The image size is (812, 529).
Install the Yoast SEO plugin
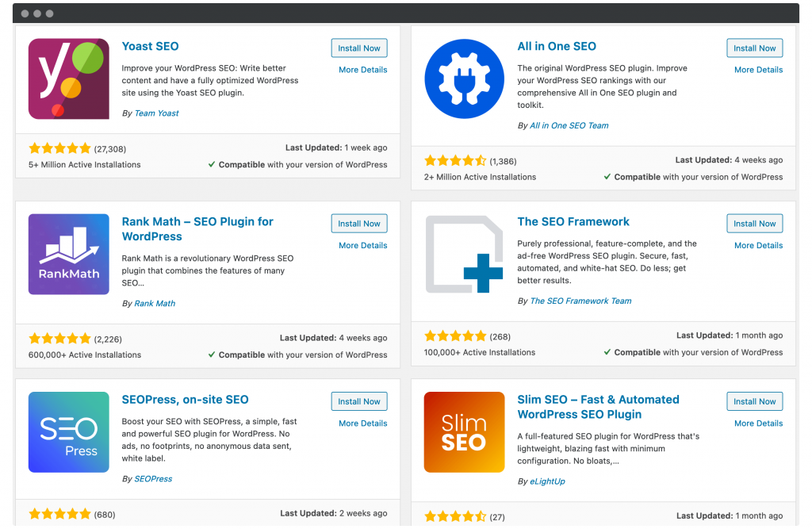[x=359, y=48]
